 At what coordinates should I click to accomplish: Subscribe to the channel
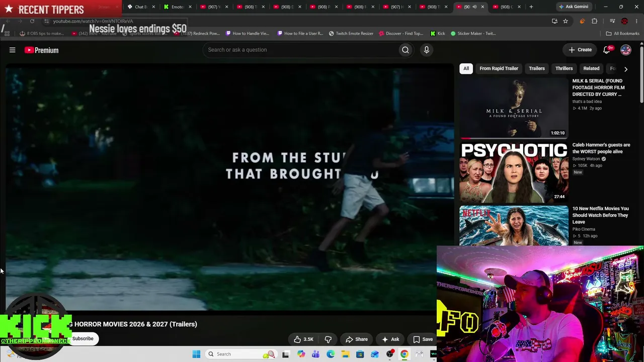tap(83, 339)
